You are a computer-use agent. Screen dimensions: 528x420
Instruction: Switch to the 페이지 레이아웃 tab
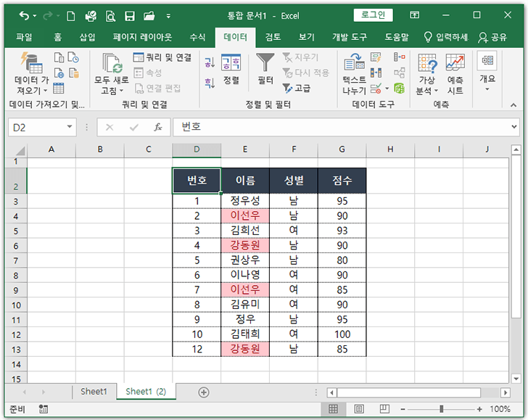[x=142, y=37]
